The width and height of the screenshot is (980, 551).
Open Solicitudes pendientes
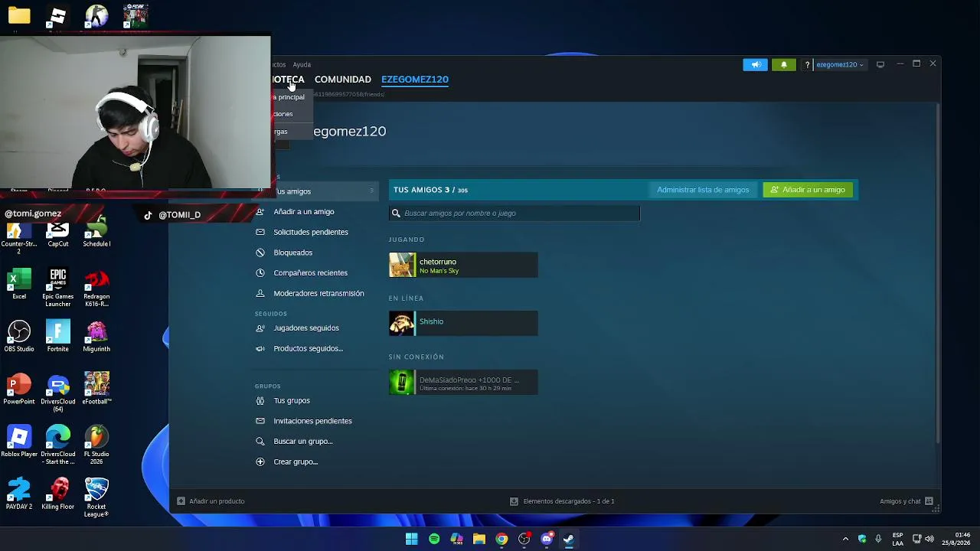tap(310, 232)
